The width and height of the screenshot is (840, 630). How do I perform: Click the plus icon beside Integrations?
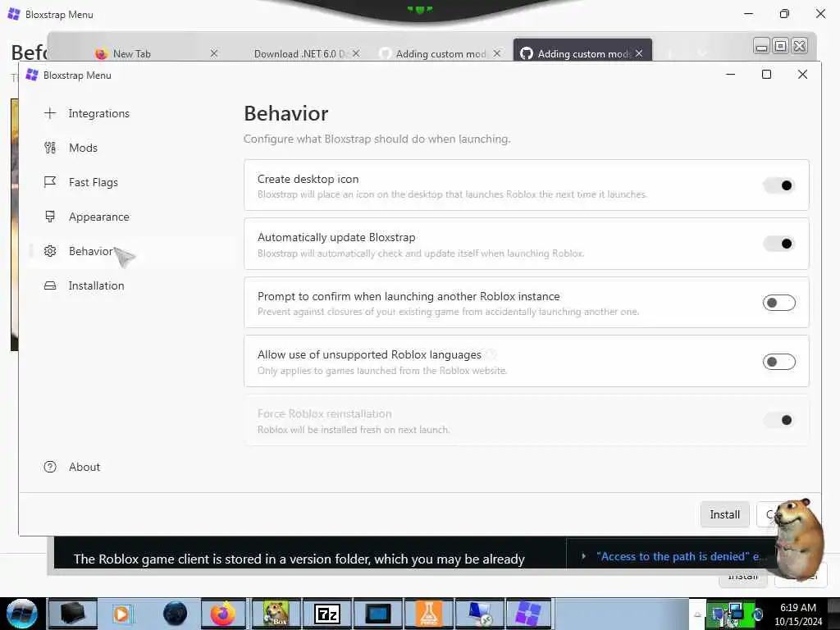click(x=50, y=113)
